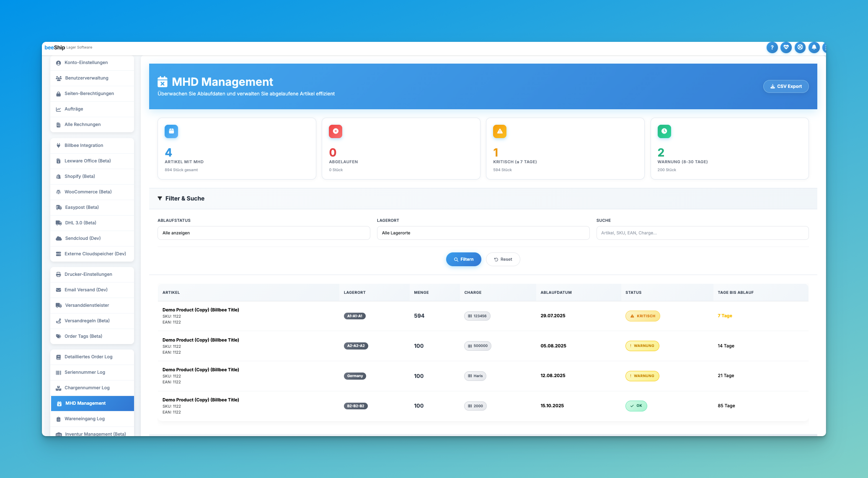Screen dimensions: 868x478
Task: Click the help question mark icon
Action: tap(772, 48)
